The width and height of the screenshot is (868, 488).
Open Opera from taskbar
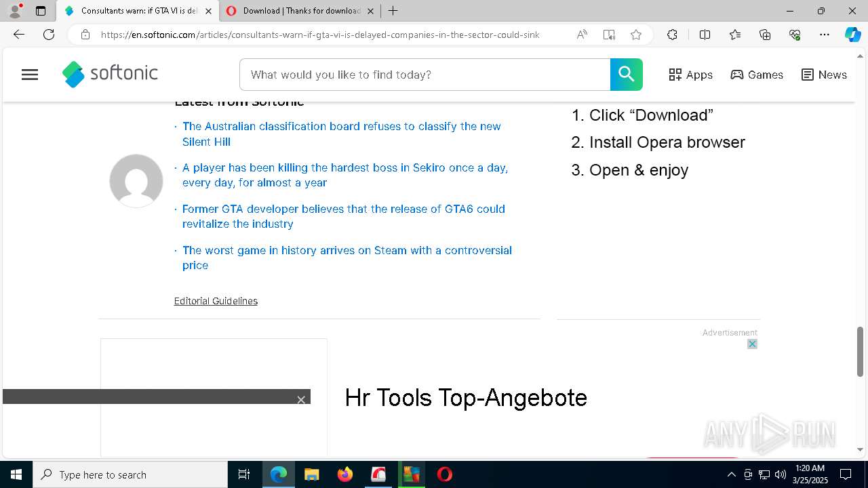click(445, 474)
